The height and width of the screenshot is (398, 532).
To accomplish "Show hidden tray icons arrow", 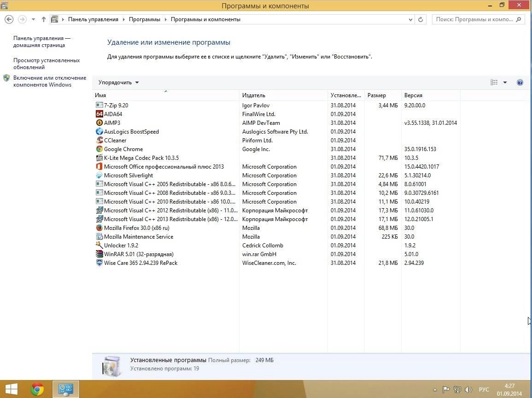I will coord(435,390).
